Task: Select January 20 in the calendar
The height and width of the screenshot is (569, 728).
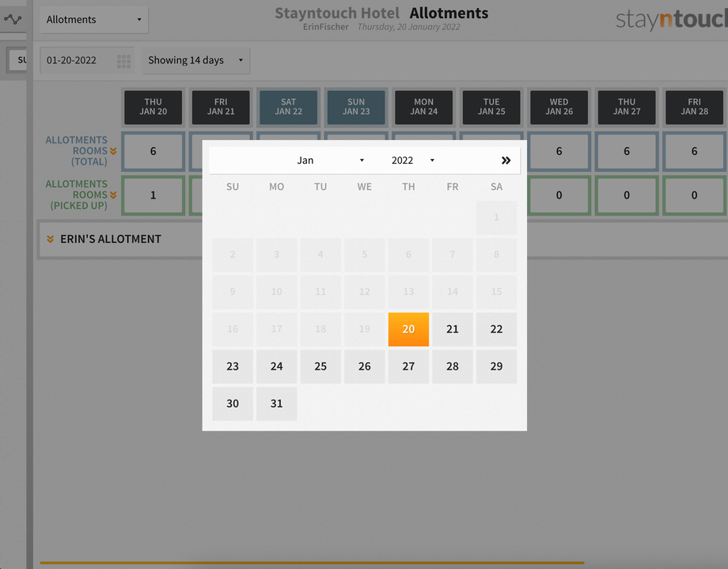Action: pos(408,329)
